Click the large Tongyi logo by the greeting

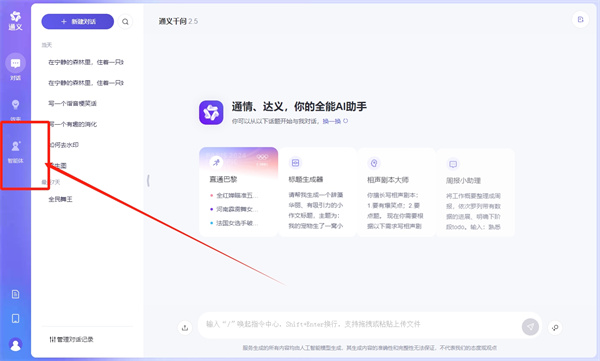[211, 112]
